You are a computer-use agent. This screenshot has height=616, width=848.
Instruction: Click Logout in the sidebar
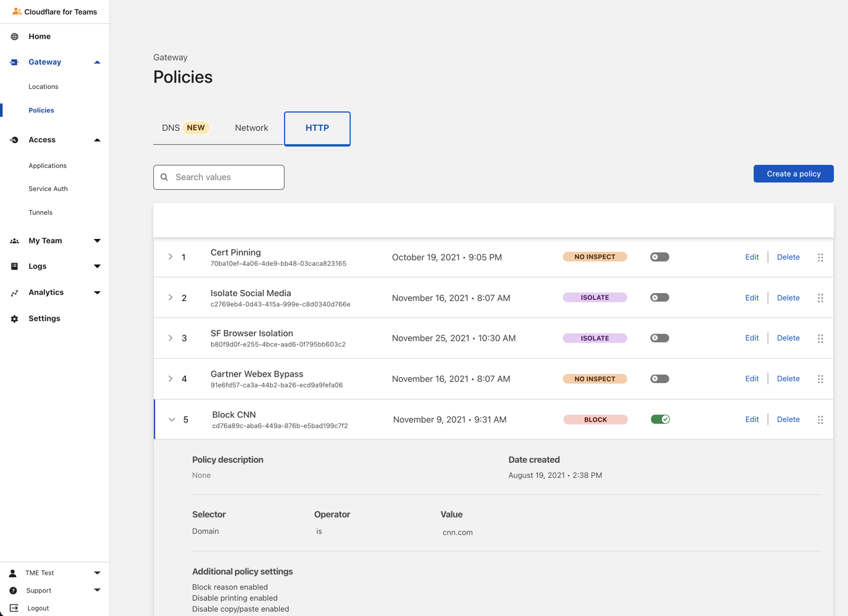38,608
